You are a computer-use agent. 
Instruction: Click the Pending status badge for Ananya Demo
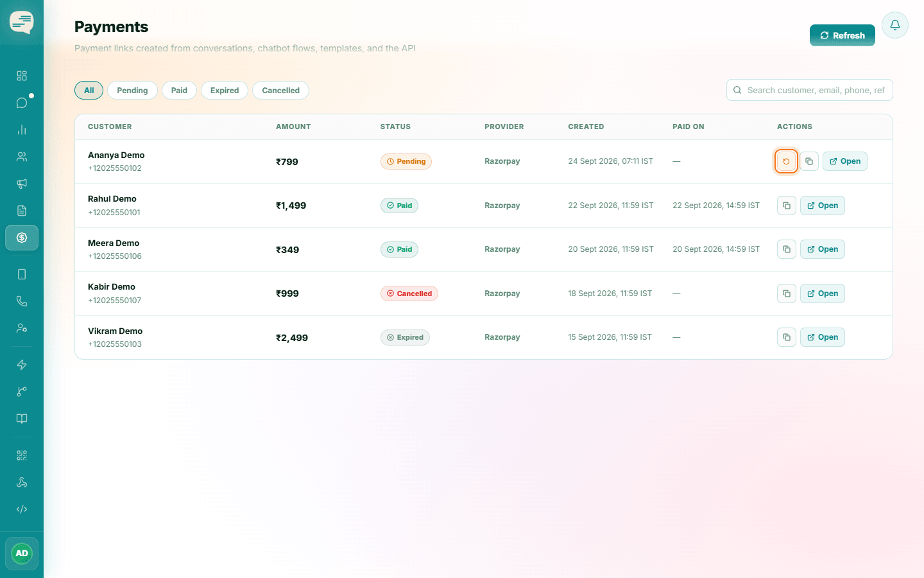point(406,161)
